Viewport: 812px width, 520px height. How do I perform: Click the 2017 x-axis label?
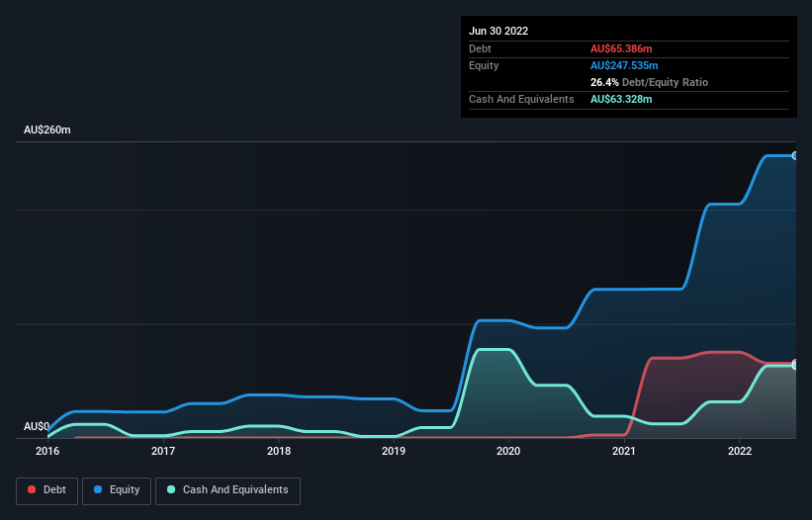pos(163,451)
